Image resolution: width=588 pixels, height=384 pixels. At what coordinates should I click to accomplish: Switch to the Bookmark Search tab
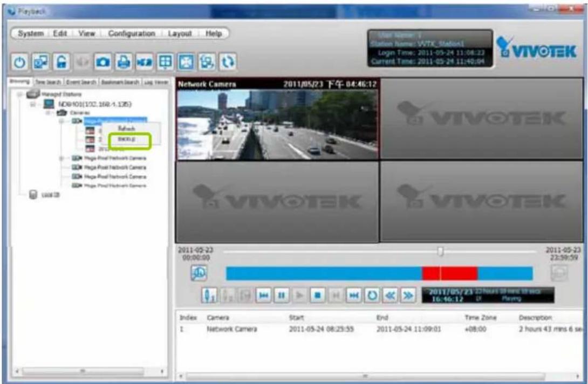(120, 82)
